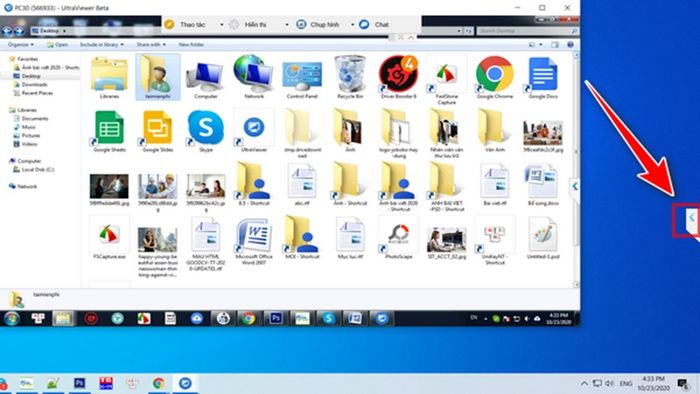Select the Google Sheets shortcut icon
Screen dimensions: 700x394
pyautogui.click(x=109, y=131)
